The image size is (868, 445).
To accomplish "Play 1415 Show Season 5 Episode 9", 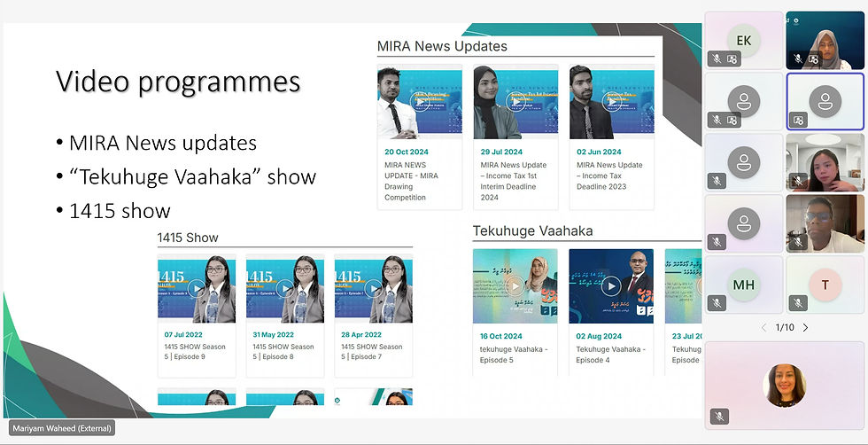I will (197, 288).
